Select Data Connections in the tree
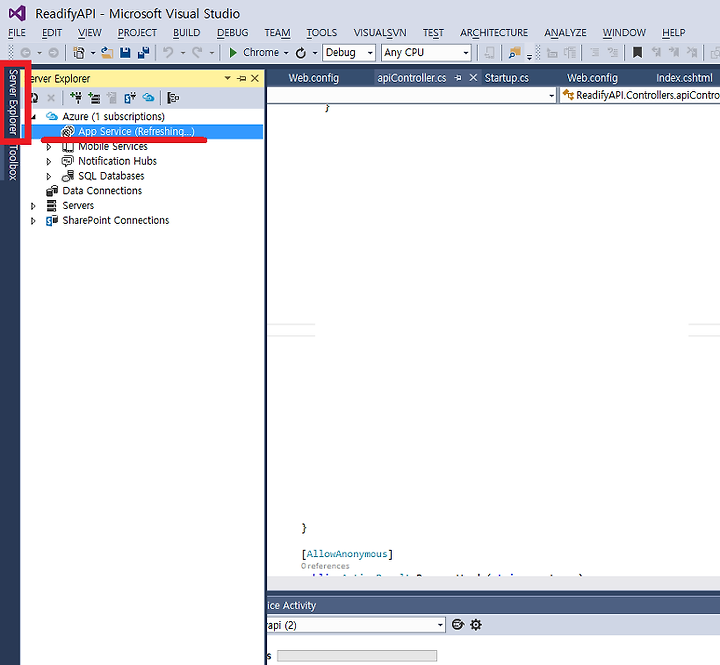Image resolution: width=720 pixels, height=665 pixels. click(102, 191)
